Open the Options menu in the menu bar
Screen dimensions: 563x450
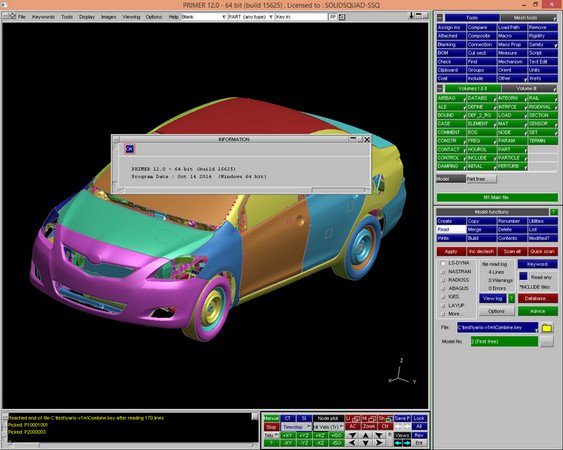coord(154,17)
